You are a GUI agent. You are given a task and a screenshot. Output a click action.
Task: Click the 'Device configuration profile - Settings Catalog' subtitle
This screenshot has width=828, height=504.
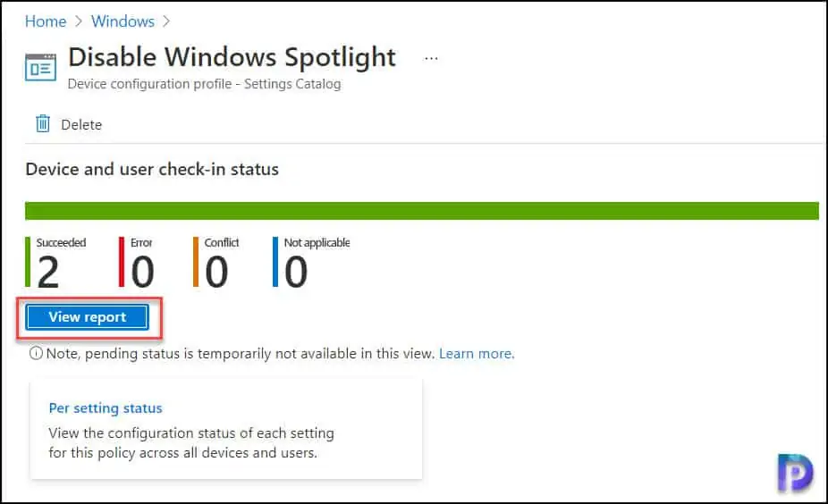tap(205, 84)
